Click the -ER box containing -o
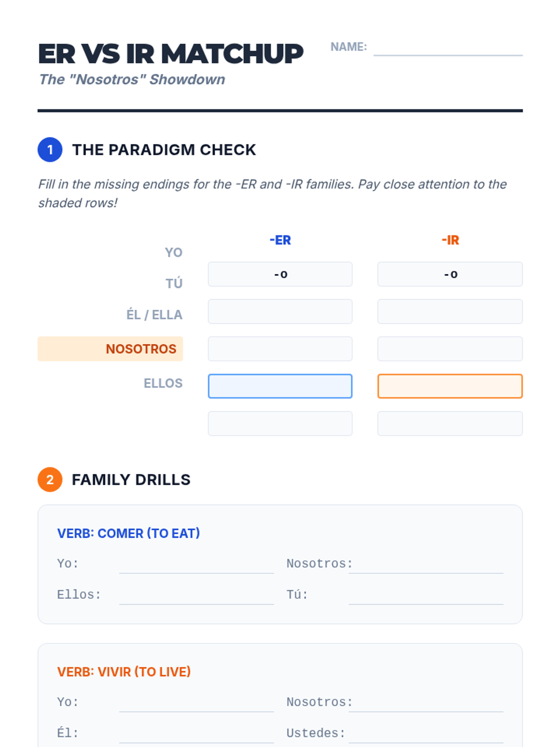The height and width of the screenshot is (747, 560). [x=280, y=274]
